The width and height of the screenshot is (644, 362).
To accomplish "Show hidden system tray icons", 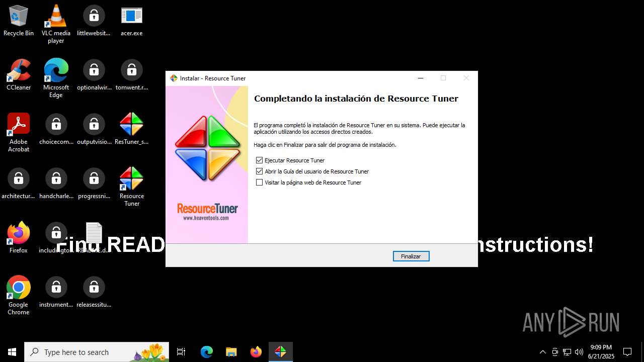I will point(542,352).
